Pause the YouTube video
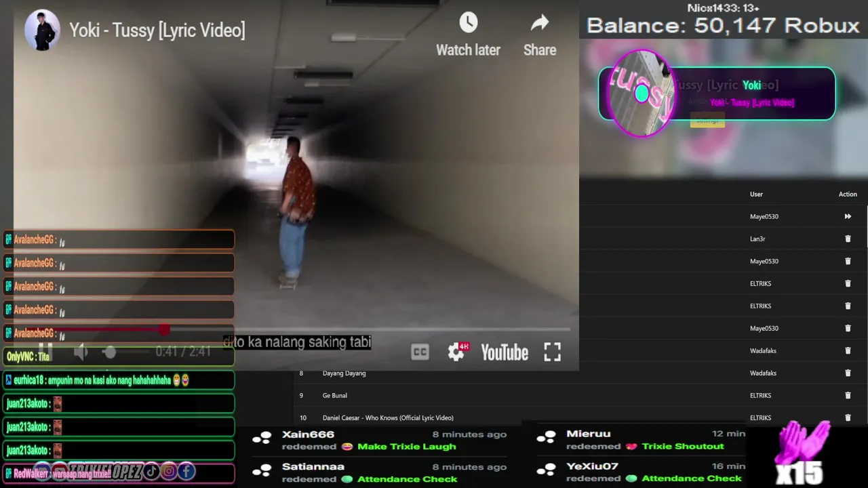 (45, 352)
